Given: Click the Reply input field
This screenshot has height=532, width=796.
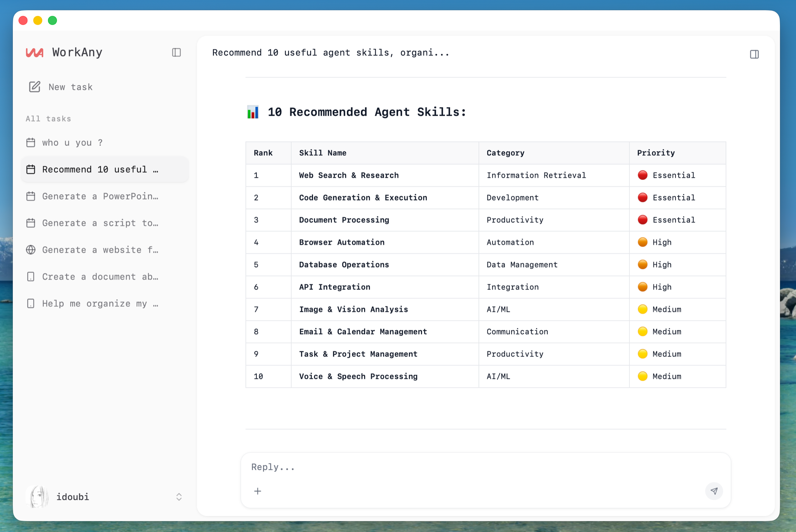Looking at the screenshot, I should pyautogui.click(x=476, y=467).
